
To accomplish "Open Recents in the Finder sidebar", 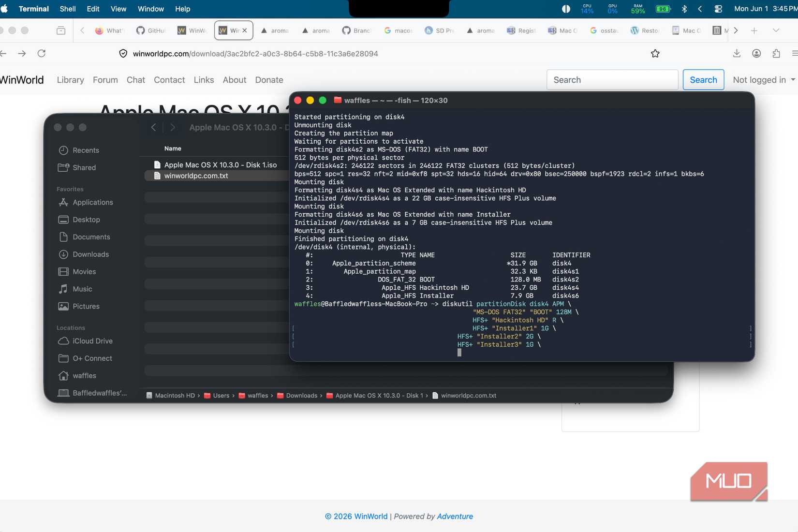I will pyautogui.click(x=86, y=150).
